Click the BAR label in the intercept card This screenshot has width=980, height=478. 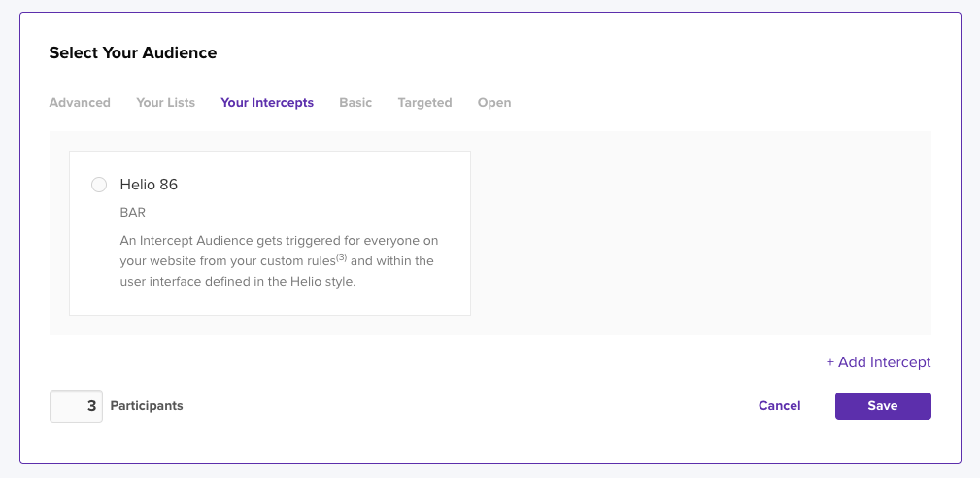tap(132, 213)
